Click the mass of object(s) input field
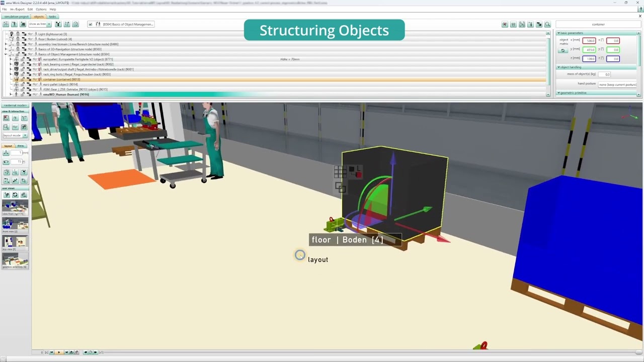644x362 pixels. [604, 74]
